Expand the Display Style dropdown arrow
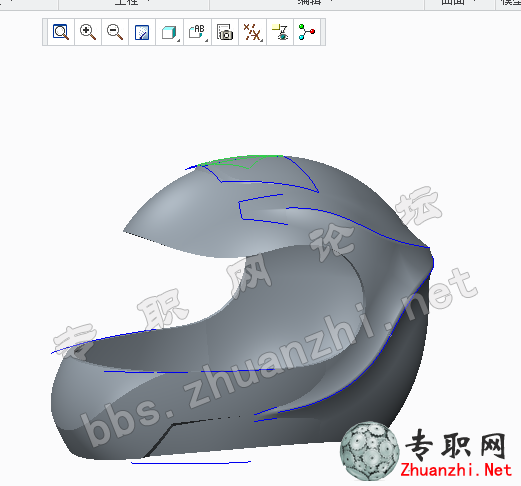This screenshot has height=486, width=521. 179,41
